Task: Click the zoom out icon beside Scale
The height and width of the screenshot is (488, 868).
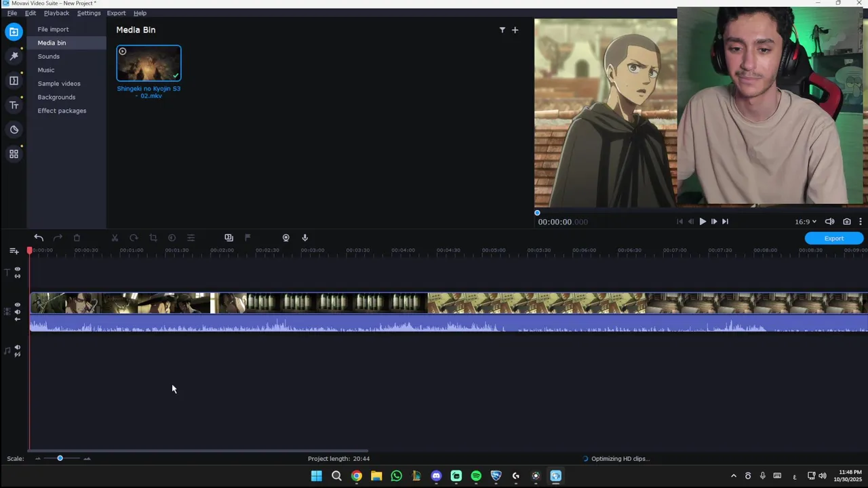Action: coord(38,459)
